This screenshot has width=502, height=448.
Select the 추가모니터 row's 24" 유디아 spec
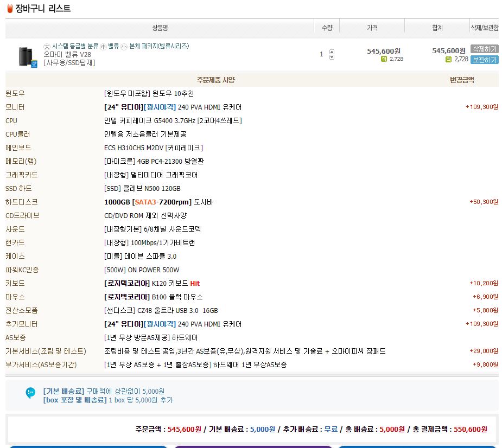tap(173, 324)
